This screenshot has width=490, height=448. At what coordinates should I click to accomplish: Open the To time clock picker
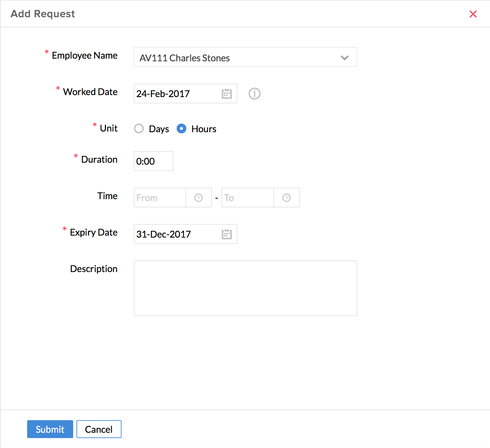tap(286, 198)
